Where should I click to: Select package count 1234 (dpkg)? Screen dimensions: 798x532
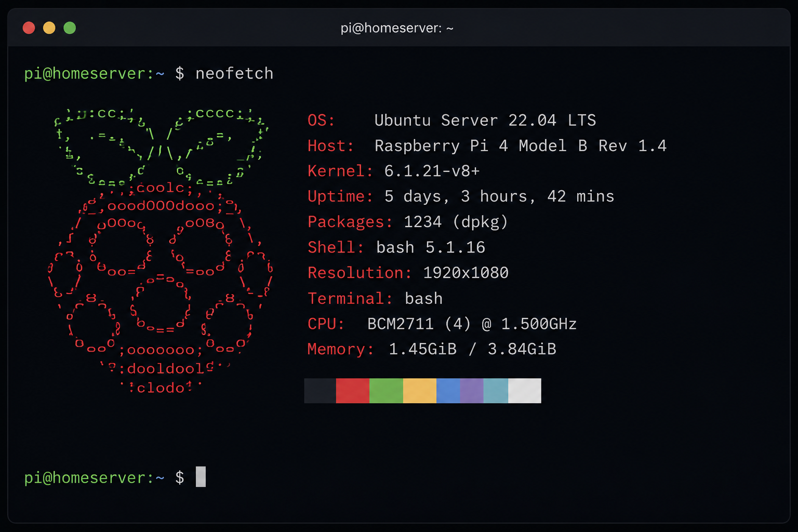click(x=456, y=222)
